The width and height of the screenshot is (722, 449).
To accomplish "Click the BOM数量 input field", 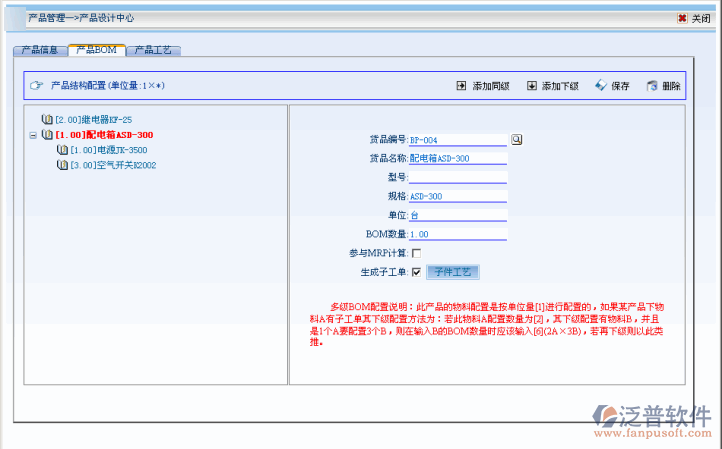I will point(457,234).
